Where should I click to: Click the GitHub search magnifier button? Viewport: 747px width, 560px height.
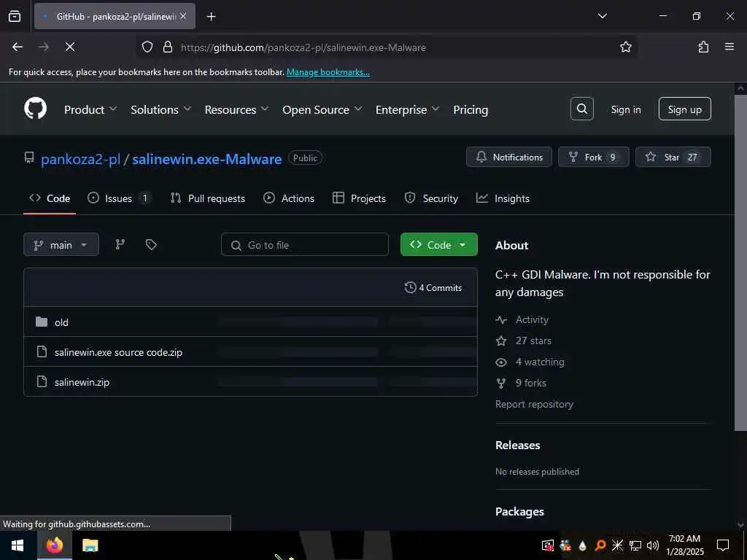tap(581, 109)
